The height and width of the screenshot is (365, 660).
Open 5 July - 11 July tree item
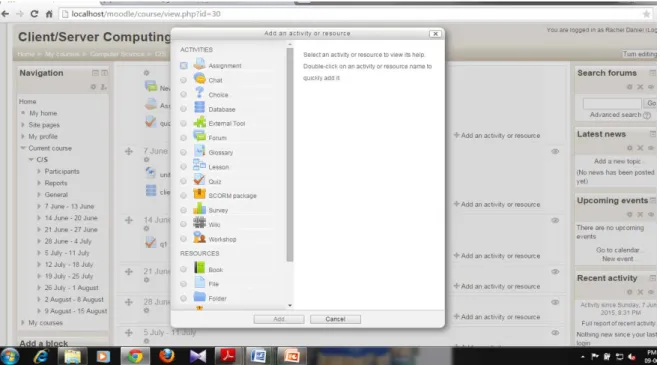click(67, 253)
